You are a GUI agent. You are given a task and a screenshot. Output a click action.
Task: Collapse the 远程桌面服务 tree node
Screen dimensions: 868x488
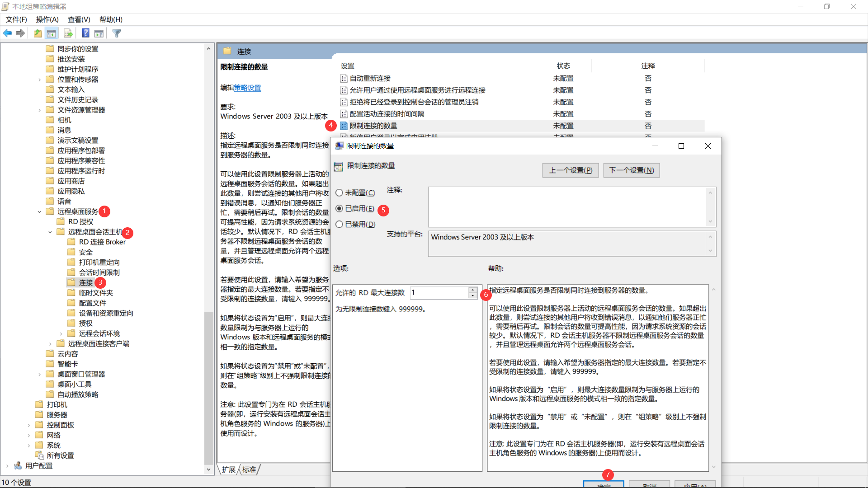click(39, 211)
